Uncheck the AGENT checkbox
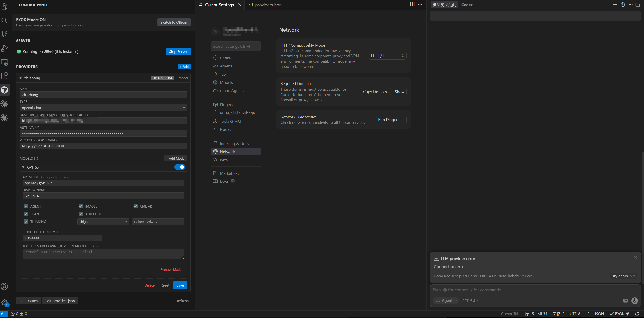644x318 pixels. (26, 206)
